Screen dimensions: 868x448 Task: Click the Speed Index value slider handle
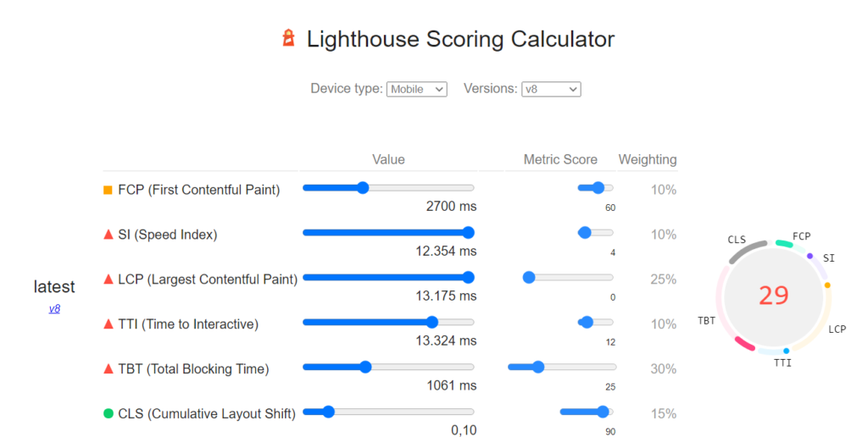pos(468,232)
